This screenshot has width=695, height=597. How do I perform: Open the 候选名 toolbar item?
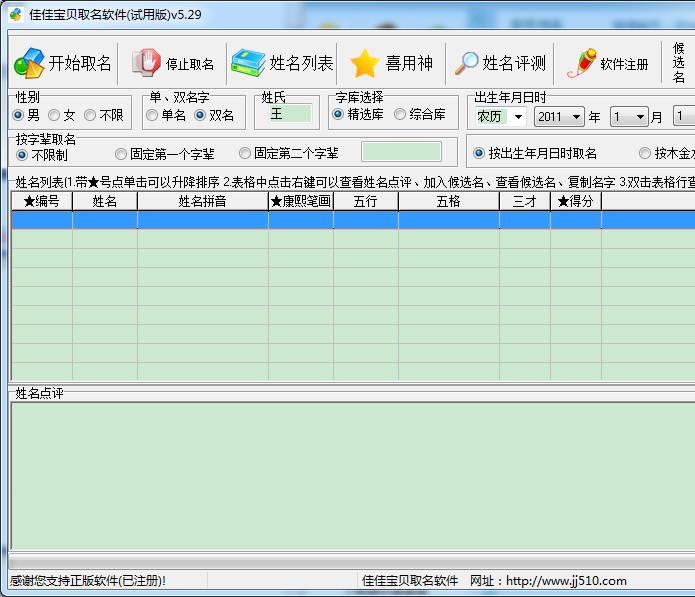point(679,63)
